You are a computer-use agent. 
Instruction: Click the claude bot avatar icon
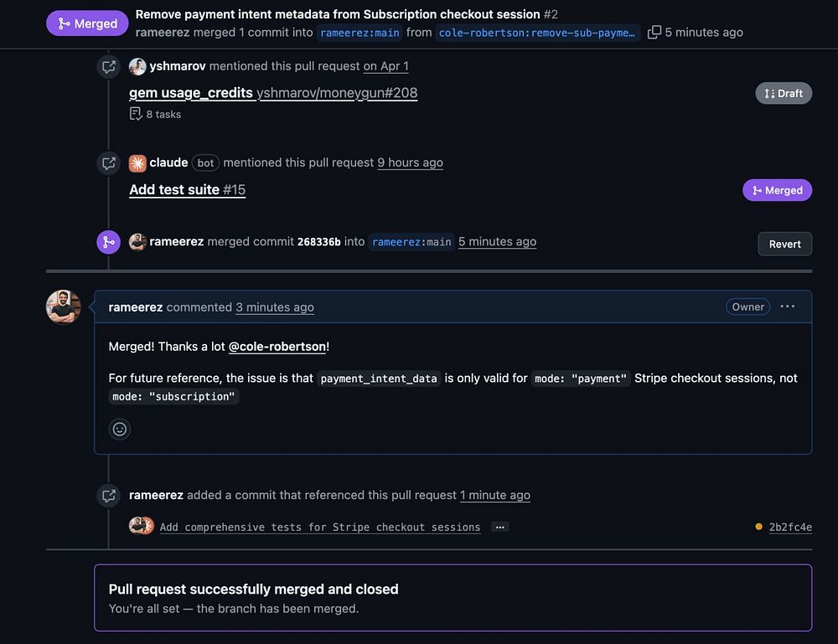tap(137, 162)
